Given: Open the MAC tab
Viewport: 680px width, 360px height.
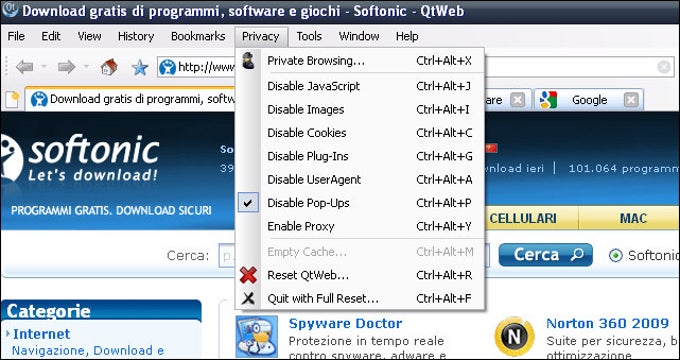Looking at the screenshot, I should [633, 218].
